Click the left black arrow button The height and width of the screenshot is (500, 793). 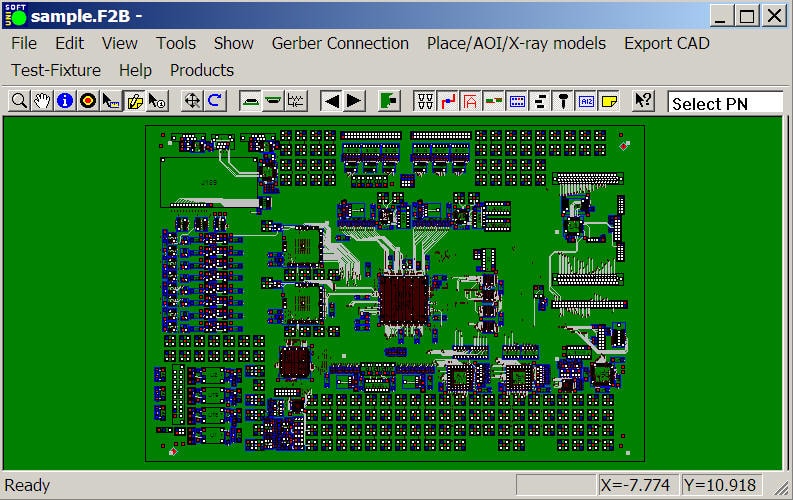click(x=332, y=101)
